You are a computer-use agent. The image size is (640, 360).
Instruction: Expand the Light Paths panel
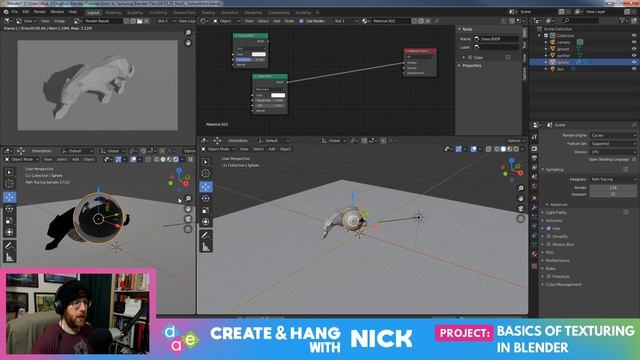point(556,213)
